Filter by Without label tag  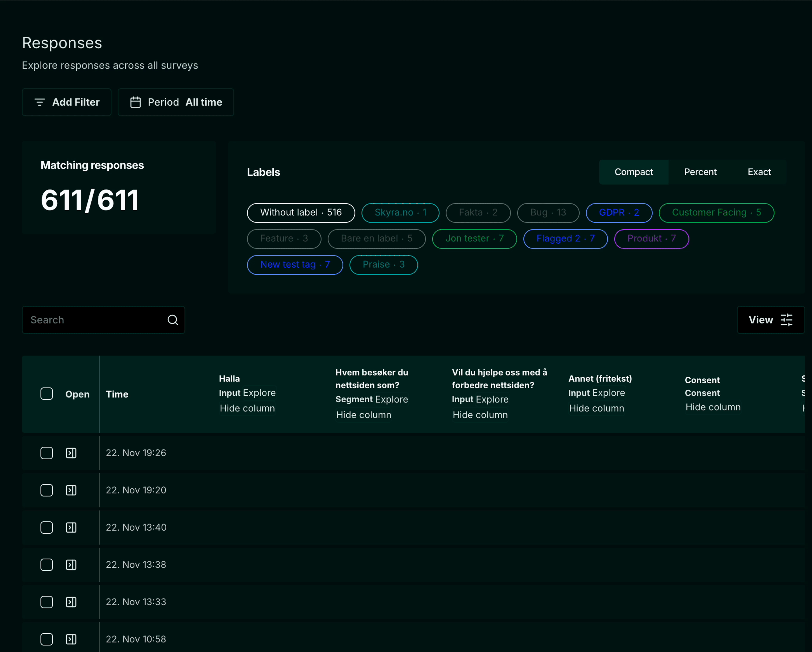[x=301, y=213]
